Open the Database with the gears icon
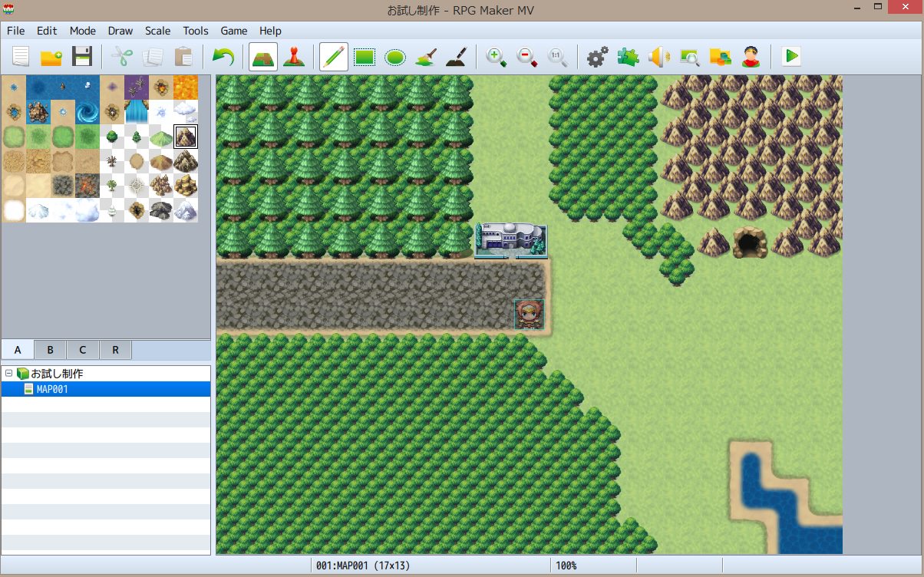Viewport: 924px width, 577px height. 598,57
